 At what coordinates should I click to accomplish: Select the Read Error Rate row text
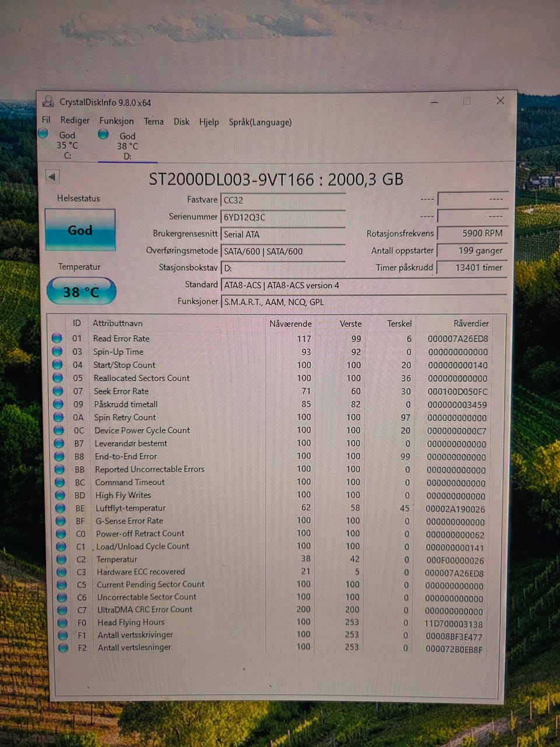click(x=121, y=338)
